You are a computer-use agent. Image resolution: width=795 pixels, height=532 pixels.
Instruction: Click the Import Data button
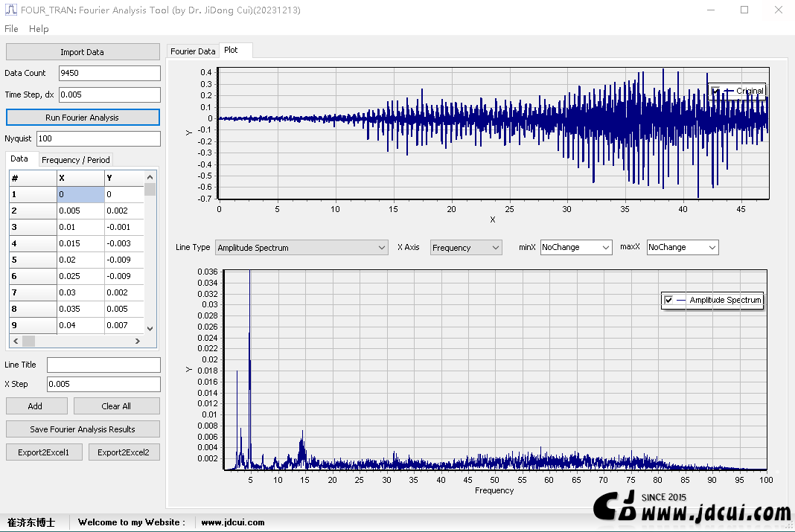(82, 52)
